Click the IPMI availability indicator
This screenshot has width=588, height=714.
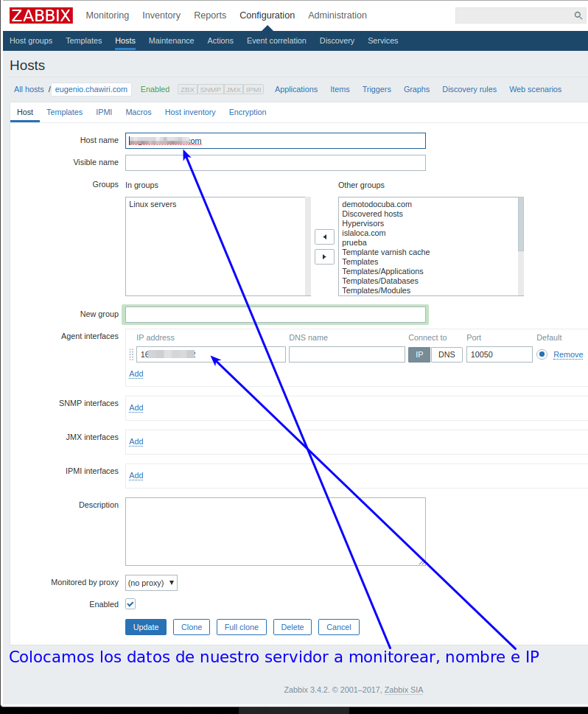click(253, 90)
